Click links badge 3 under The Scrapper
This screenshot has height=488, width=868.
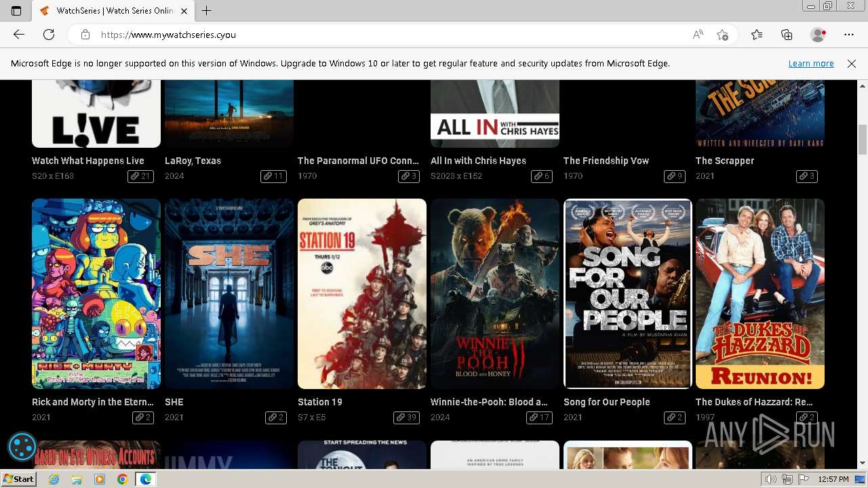click(807, 176)
